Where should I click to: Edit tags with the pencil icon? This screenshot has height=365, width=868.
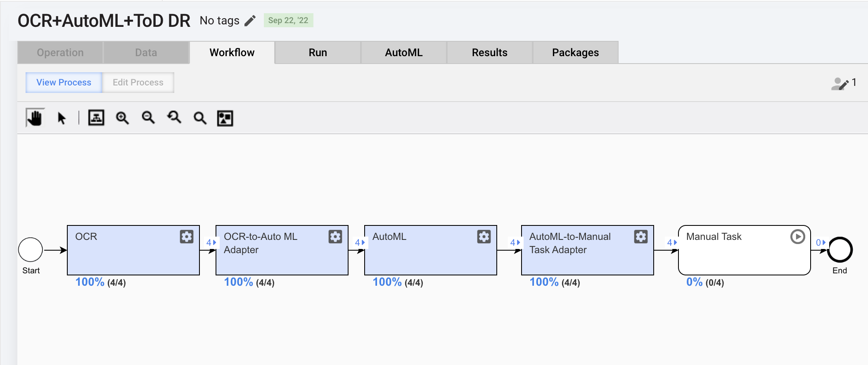(250, 21)
